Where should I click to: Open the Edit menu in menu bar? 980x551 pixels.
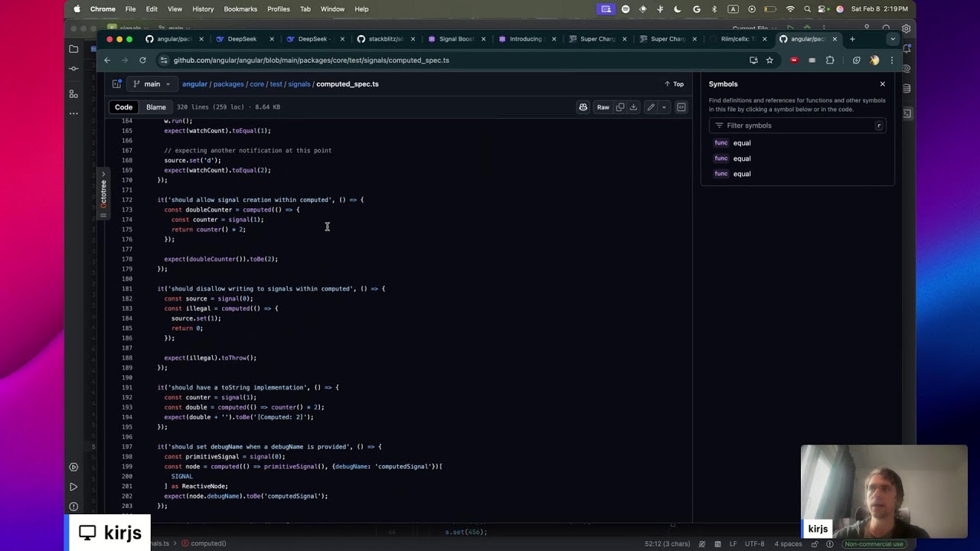click(x=152, y=9)
